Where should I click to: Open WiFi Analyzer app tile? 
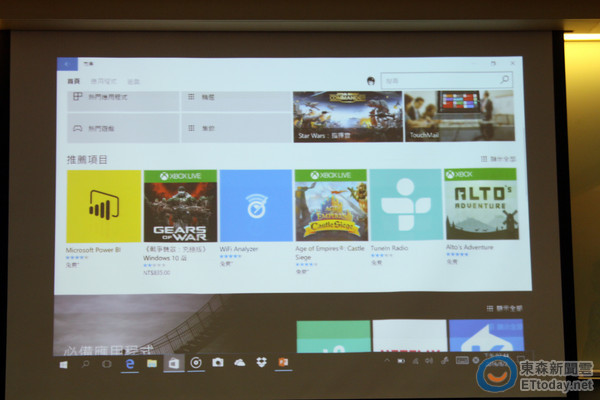[256, 206]
